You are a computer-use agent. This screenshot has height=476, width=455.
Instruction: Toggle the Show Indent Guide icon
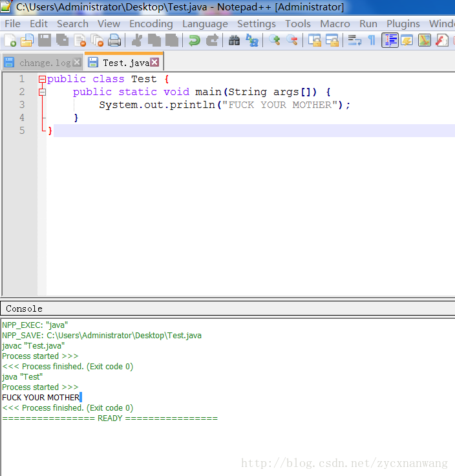(x=390, y=40)
